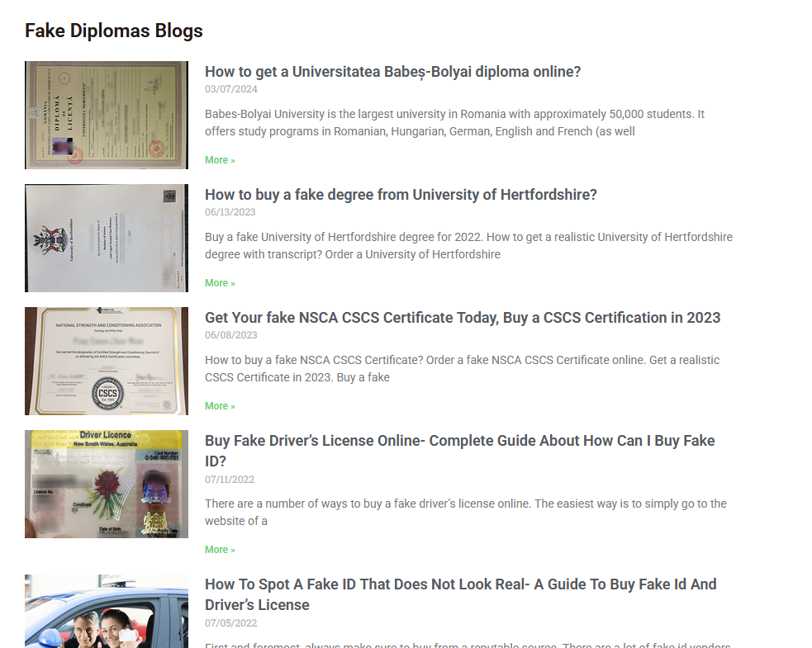Open the How To Spot A Fake ID article

pos(461,594)
